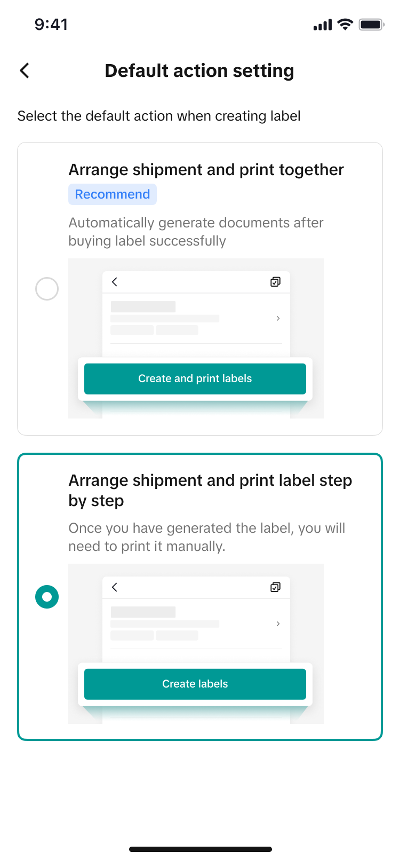Tap the cellular signal bars icon

click(322, 25)
